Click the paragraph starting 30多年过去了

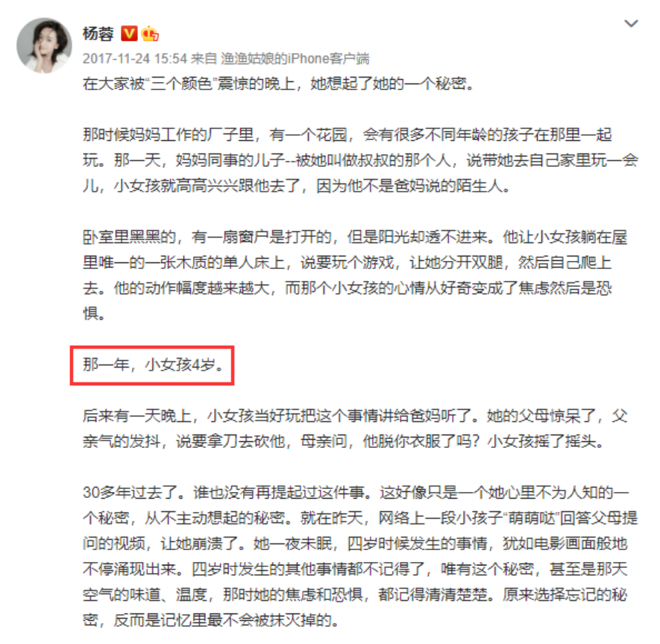360,556
